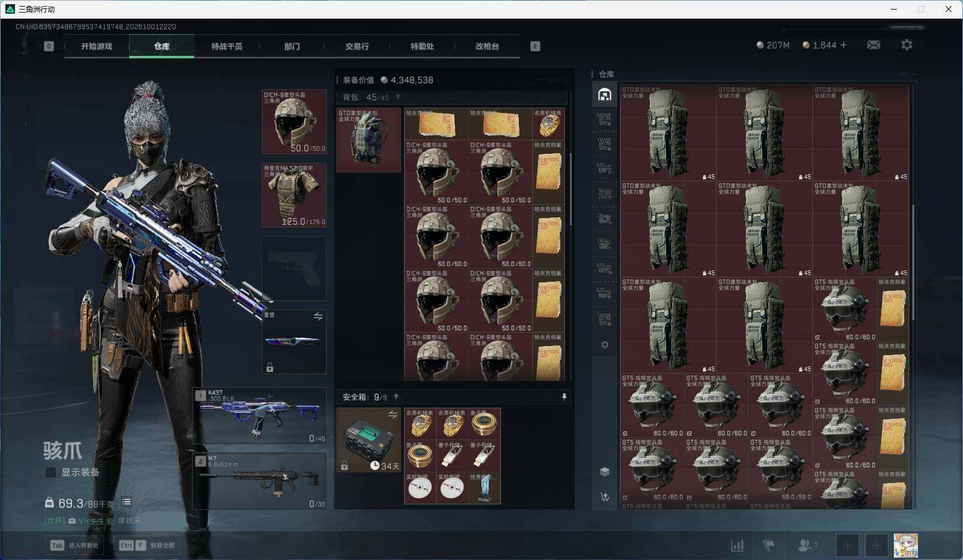Click the player avatar portrait
Viewport: 963px width, 560px height.
click(x=905, y=546)
